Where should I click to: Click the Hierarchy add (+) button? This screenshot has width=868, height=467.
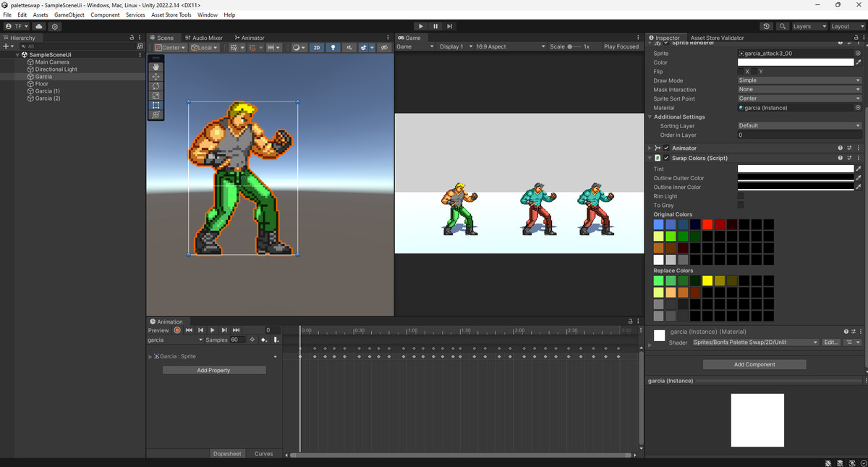coord(7,46)
